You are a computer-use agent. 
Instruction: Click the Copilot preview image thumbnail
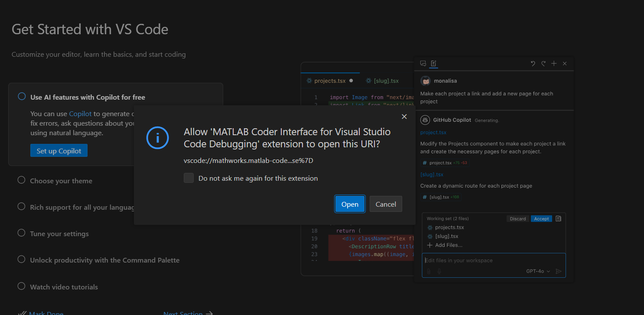pyautogui.click(x=437, y=169)
